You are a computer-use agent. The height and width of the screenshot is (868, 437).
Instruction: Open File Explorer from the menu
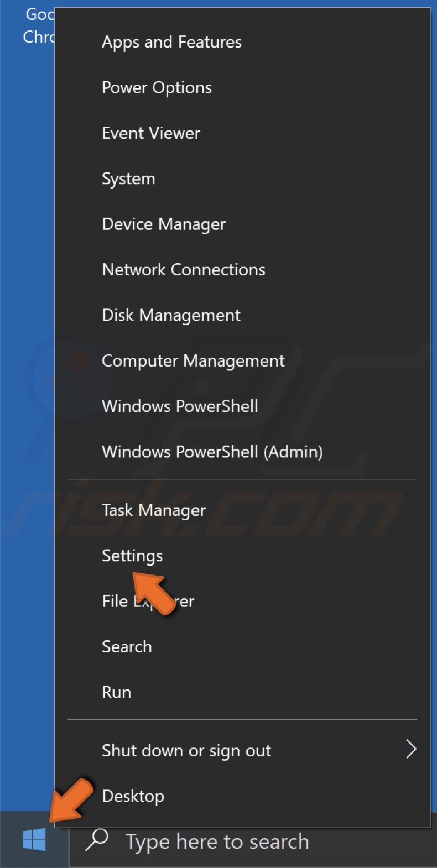[x=147, y=601]
